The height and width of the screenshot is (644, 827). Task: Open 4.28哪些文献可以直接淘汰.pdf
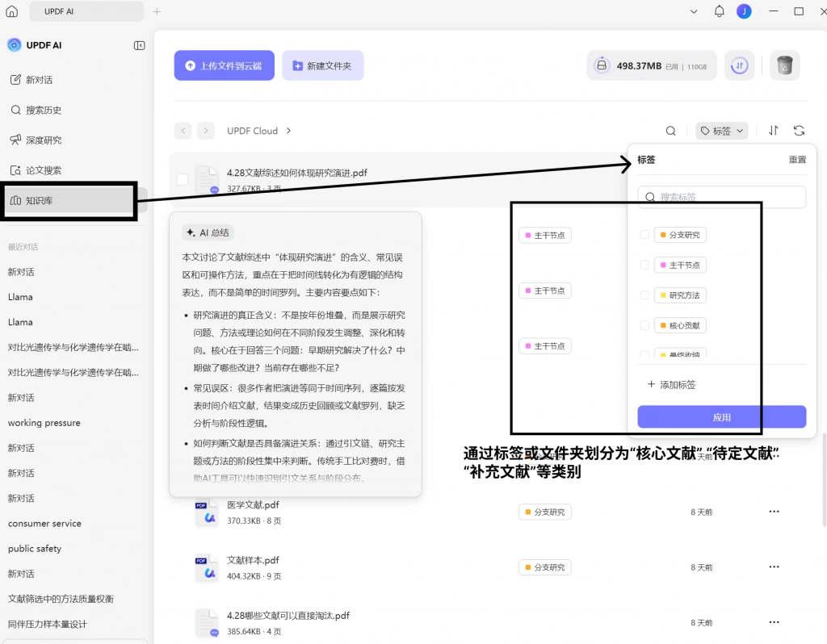[x=288, y=616]
